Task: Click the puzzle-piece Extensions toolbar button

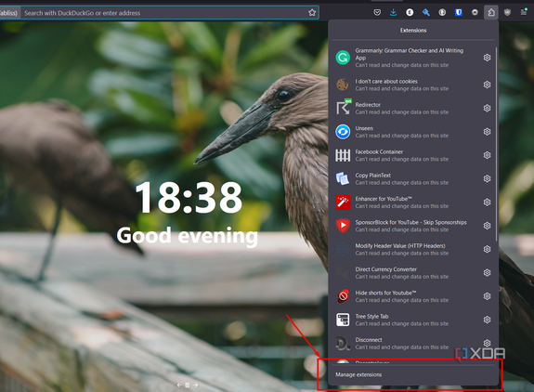Action: pyautogui.click(x=491, y=13)
